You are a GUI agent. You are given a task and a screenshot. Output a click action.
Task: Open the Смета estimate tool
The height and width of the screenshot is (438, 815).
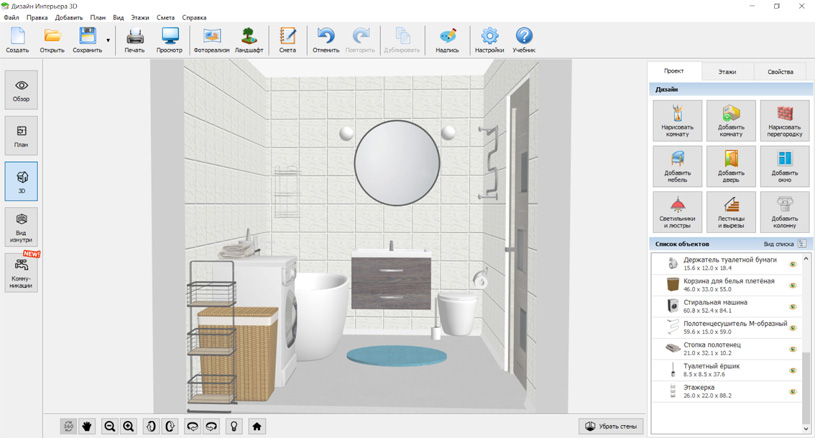(287, 40)
